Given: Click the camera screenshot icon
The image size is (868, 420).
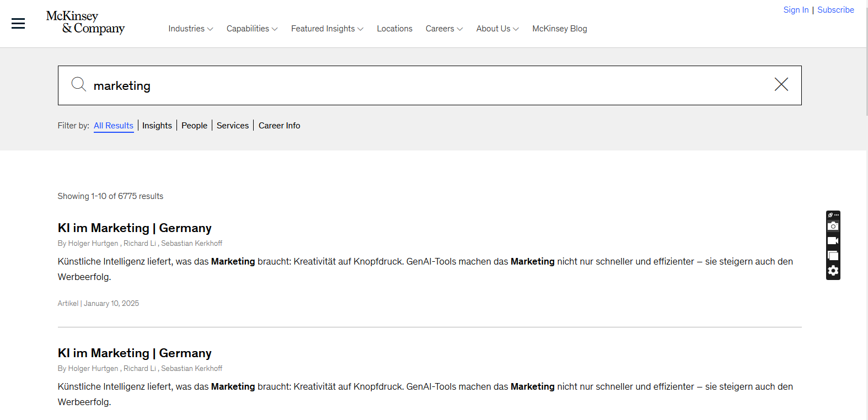Looking at the screenshot, I should [833, 226].
